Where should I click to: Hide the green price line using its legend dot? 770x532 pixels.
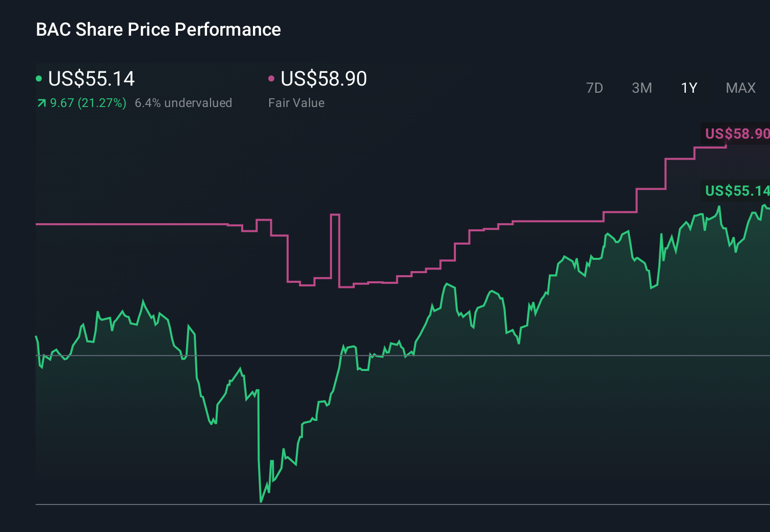(39, 77)
